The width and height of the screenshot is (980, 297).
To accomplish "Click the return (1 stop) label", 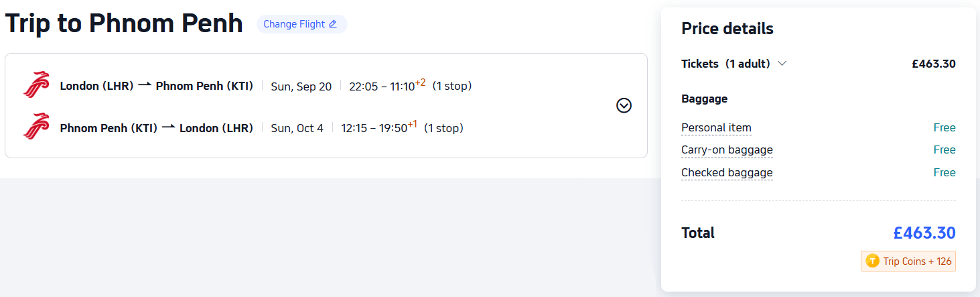I will (443, 128).
